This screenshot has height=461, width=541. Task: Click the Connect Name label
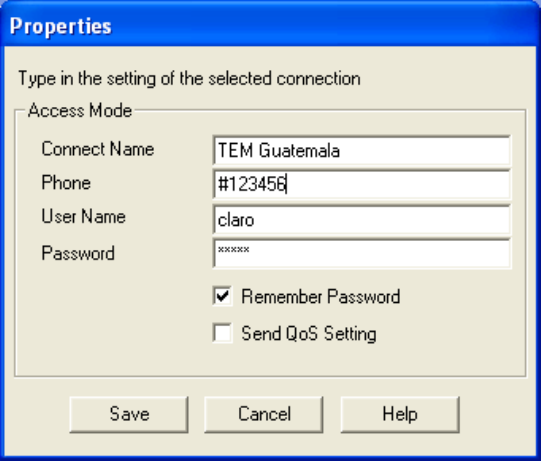[x=98, y=149]
